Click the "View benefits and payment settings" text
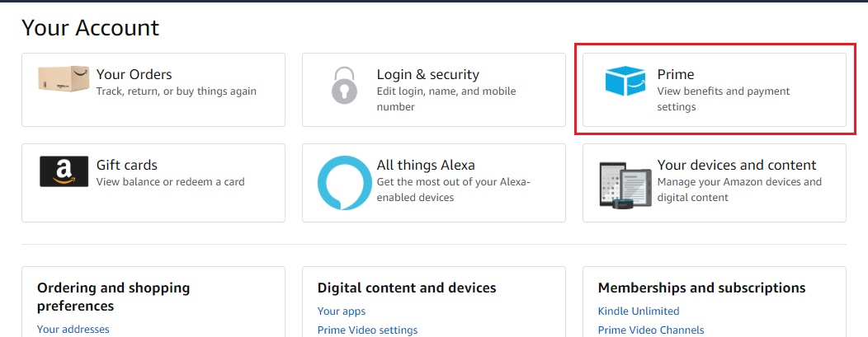 pos(723,99)
